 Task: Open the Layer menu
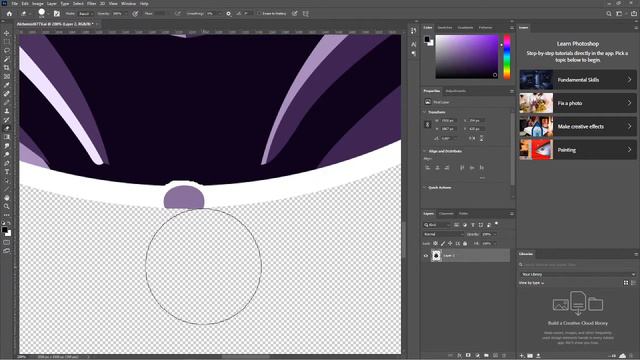(52, 3)
